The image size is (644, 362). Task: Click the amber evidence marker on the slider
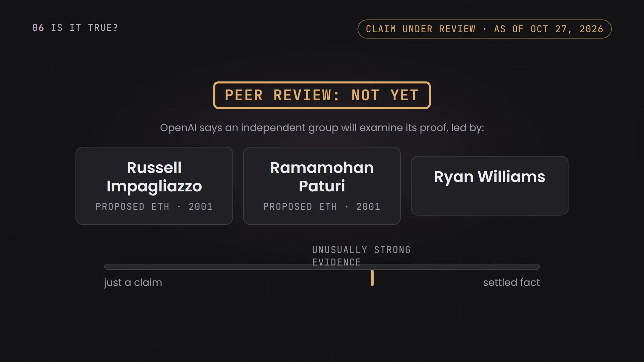point(372,278)
